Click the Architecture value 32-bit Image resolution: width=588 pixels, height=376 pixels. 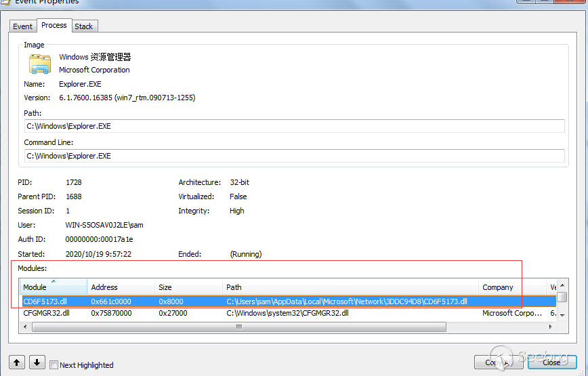tap(240, 182)
